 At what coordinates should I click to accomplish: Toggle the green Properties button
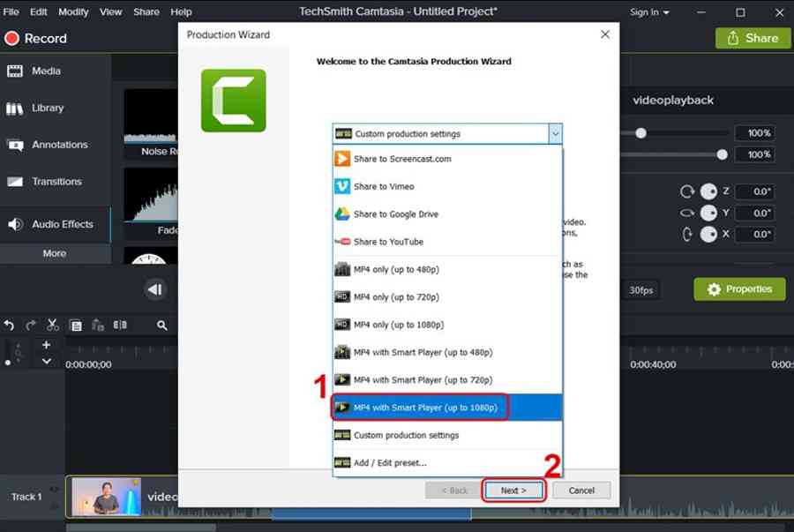[740, 289]
